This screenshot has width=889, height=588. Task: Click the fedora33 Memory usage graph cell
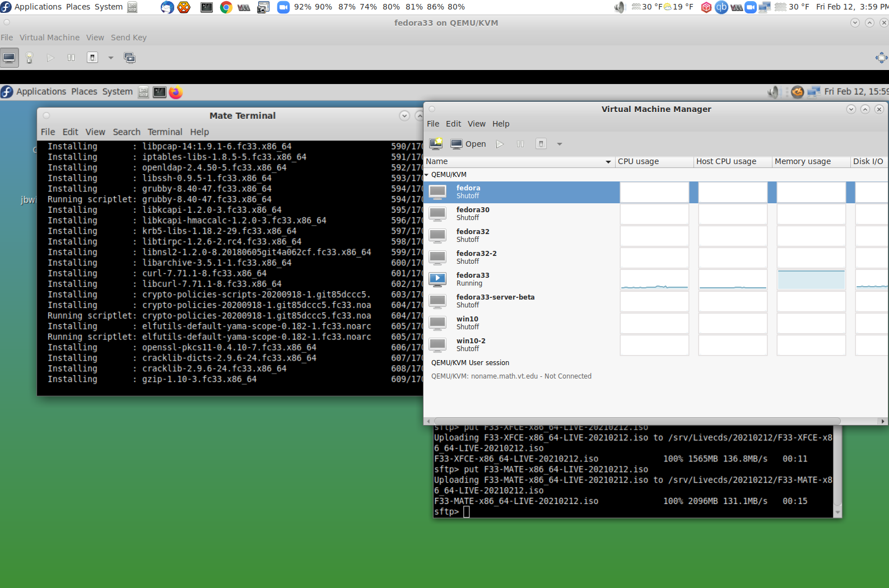point(811,279)
